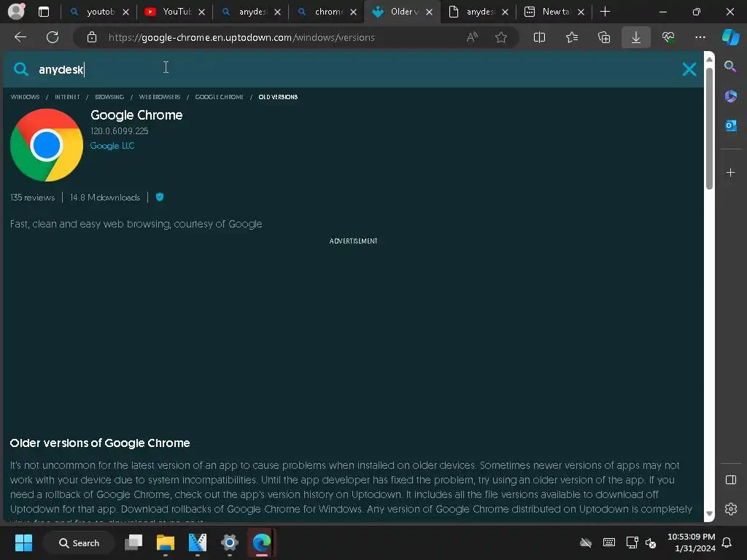747x560 pixels.
Task: Click the scrollbar down arrow
Action: (x=709, y=514)
